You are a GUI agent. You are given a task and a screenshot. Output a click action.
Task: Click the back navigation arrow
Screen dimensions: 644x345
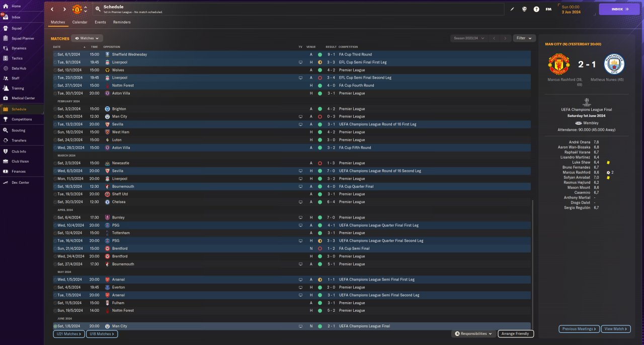(x=52, y=9)
